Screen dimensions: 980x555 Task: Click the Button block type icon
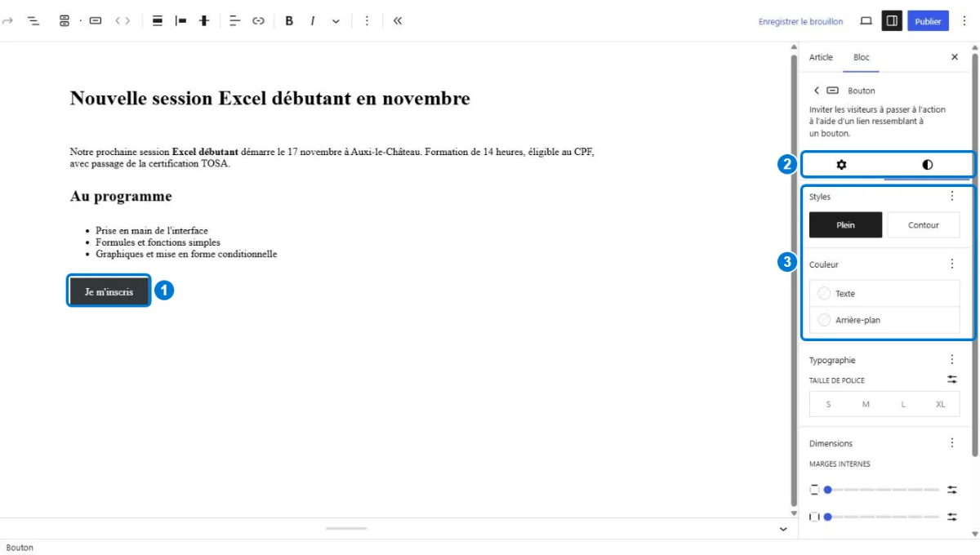point(96,21)
